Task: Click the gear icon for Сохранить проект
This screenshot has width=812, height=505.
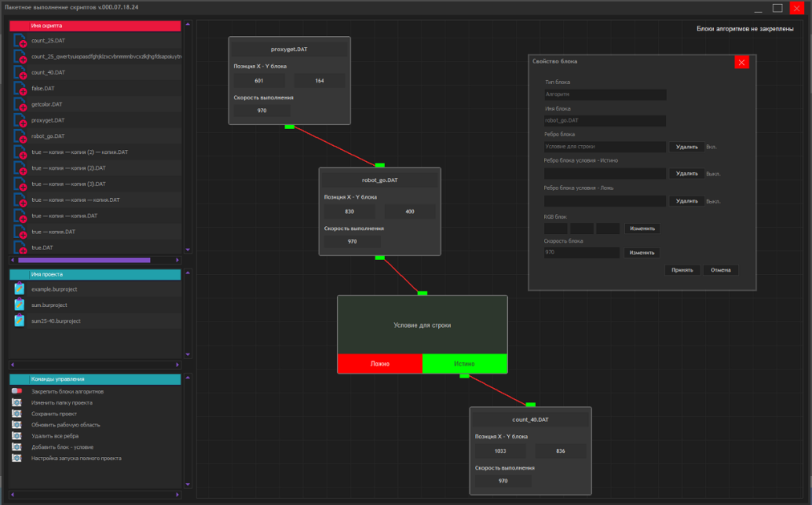Action: coord(17,414)
